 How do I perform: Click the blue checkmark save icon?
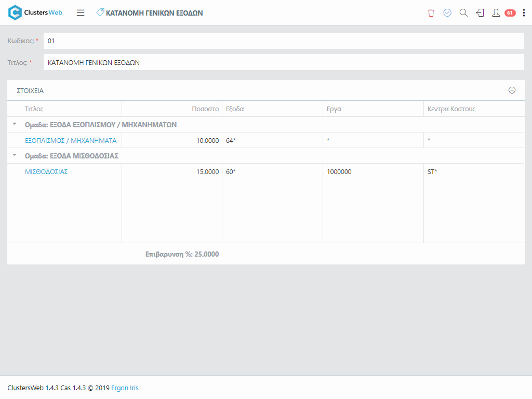click(x=447, y=13)
